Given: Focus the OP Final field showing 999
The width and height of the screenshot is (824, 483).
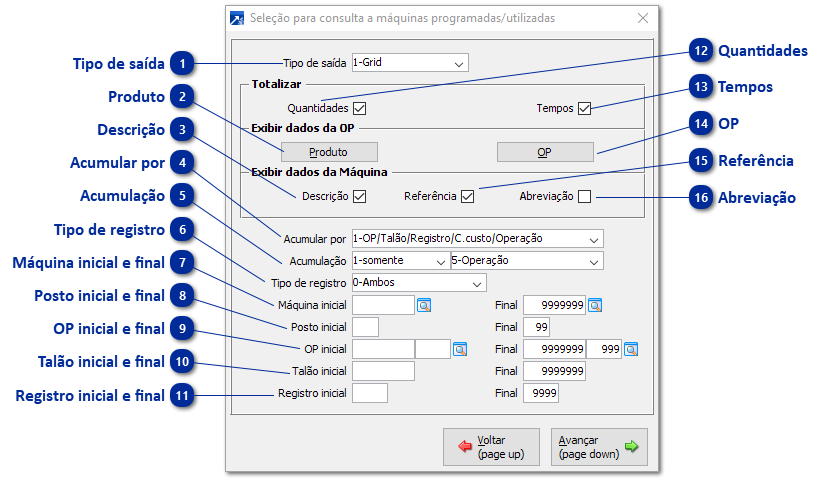Looking at the screenshot, I should pos(604,349).
